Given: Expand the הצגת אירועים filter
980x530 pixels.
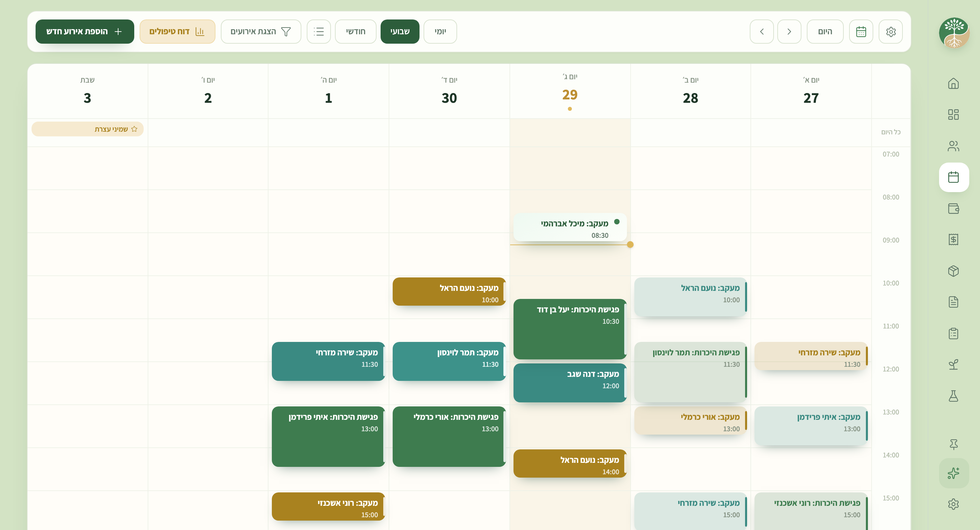Looking at the screenshot, I should [x=261, y=32].
